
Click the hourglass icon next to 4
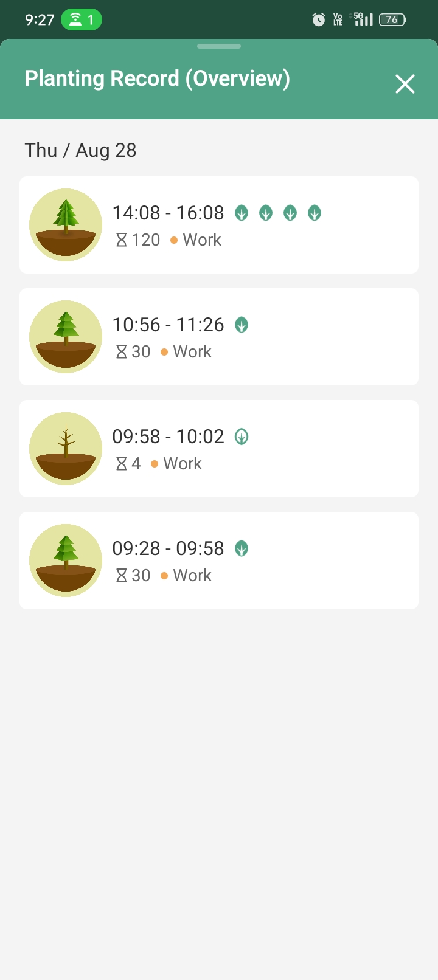tap(122, 464)
